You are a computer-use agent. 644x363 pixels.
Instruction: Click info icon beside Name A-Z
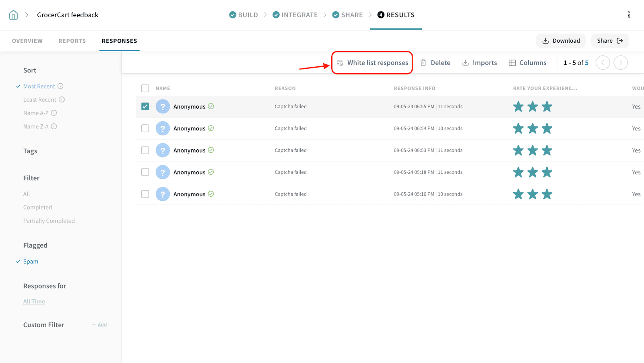[54, 113]
